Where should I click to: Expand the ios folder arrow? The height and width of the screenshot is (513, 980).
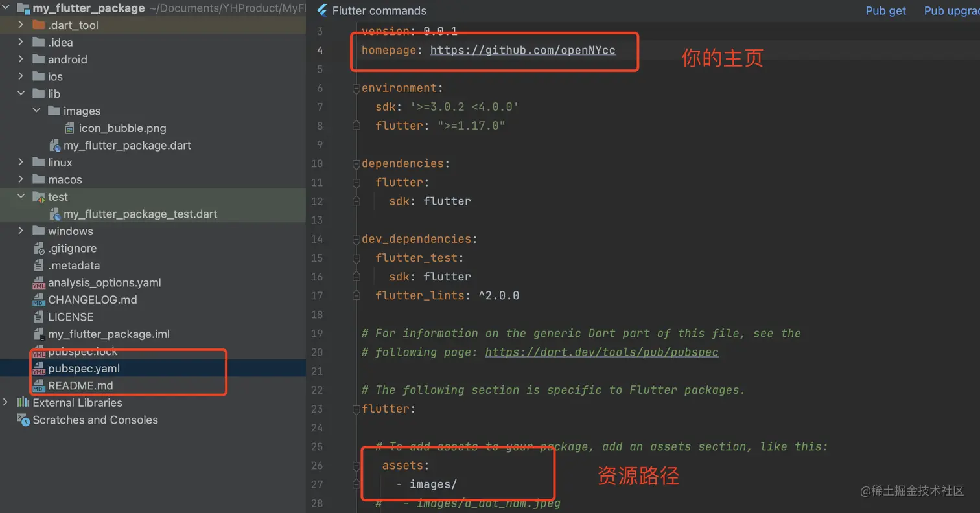(x=21, y=76)
